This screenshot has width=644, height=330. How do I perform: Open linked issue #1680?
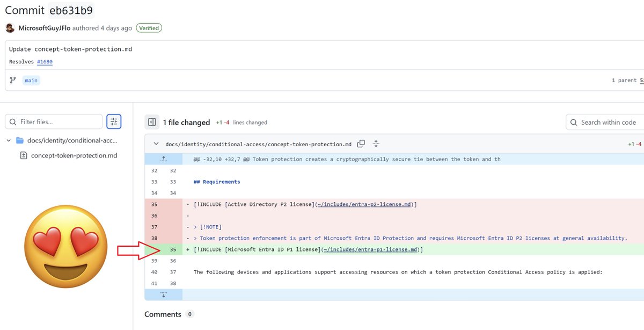[45, 62]
